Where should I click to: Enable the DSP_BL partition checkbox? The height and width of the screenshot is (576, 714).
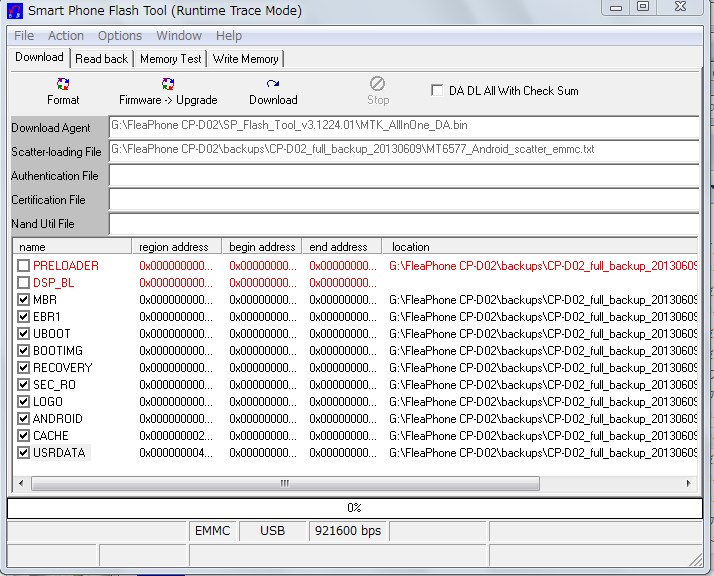pos(24,283)
